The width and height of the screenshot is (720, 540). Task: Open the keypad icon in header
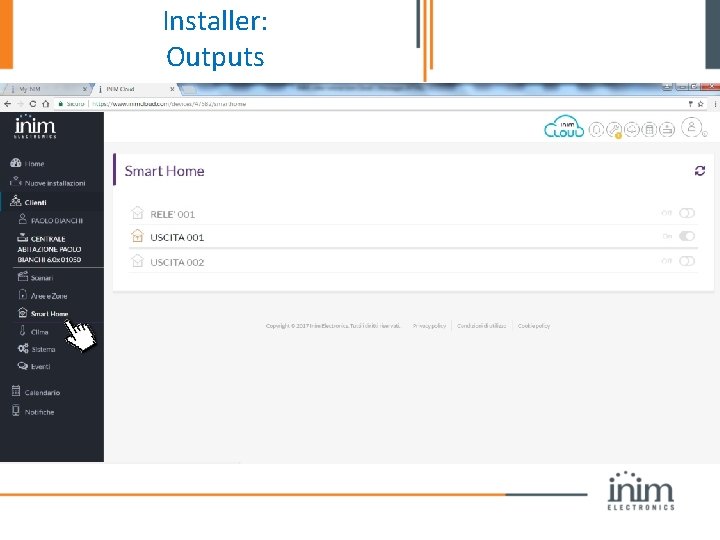click(649, 130)
